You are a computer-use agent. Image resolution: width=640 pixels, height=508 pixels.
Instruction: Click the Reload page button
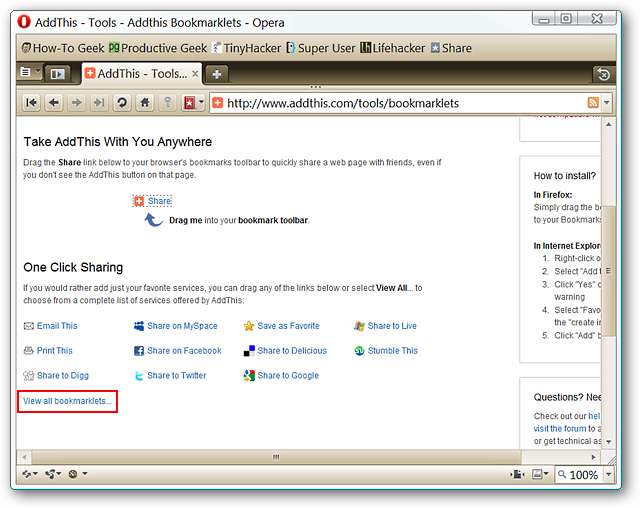[122, 103]
